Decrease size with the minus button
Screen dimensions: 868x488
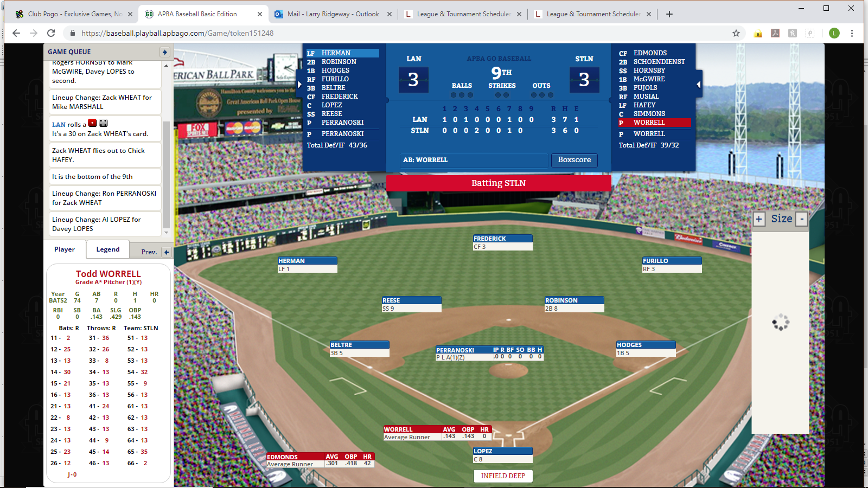(801, 219)
